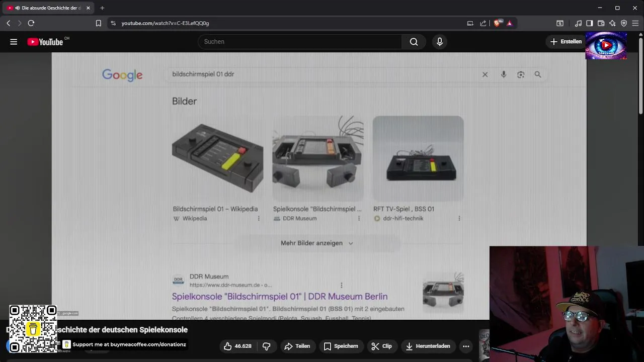The image size is (644, 362).
Task: Open Brave VPN shield icon
Action: pyautogui.click(x=624, y=23)
